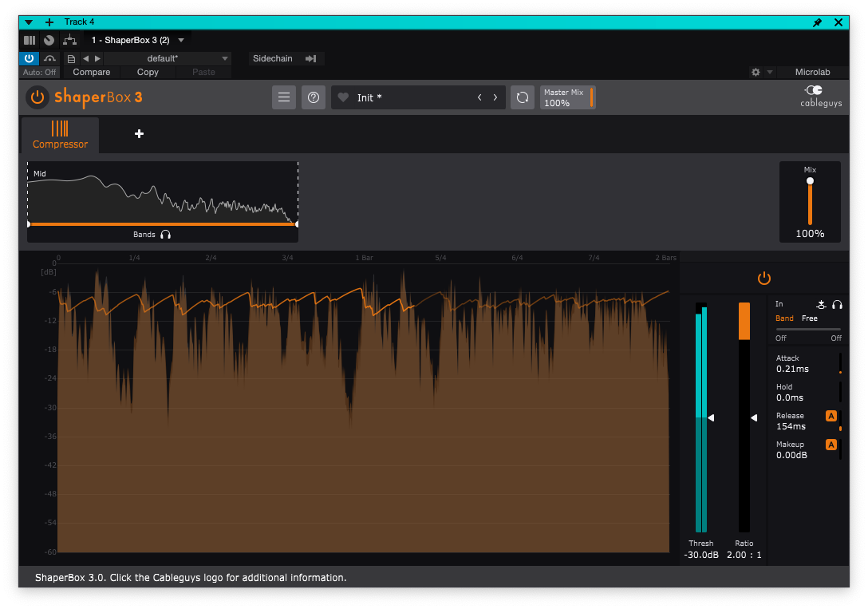Click the Off-to-Off In filter range bar
This screenshot has width=868, height=609.
click(x=808, y=330)
